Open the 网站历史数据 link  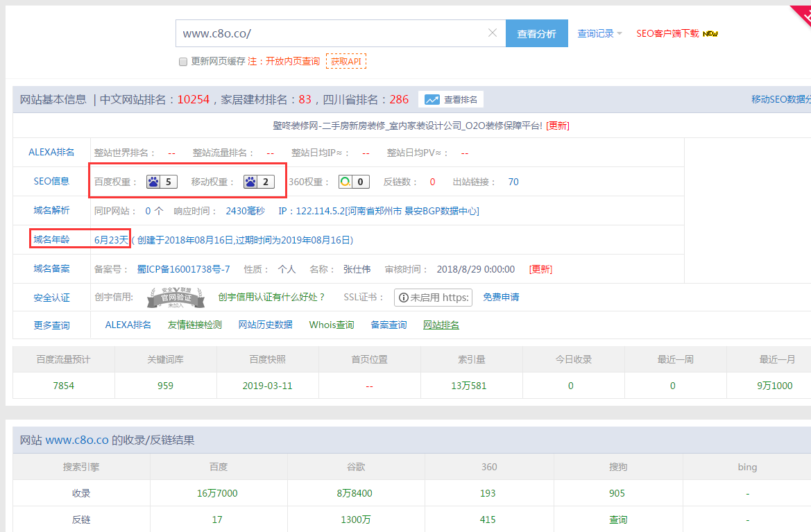pos(265,325)
